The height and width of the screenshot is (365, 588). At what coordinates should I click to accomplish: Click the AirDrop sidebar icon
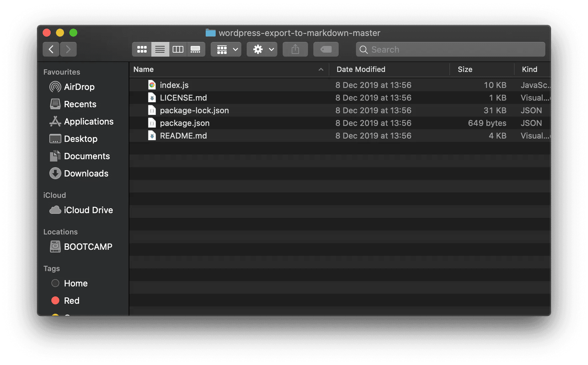click(x=55, y=87)
